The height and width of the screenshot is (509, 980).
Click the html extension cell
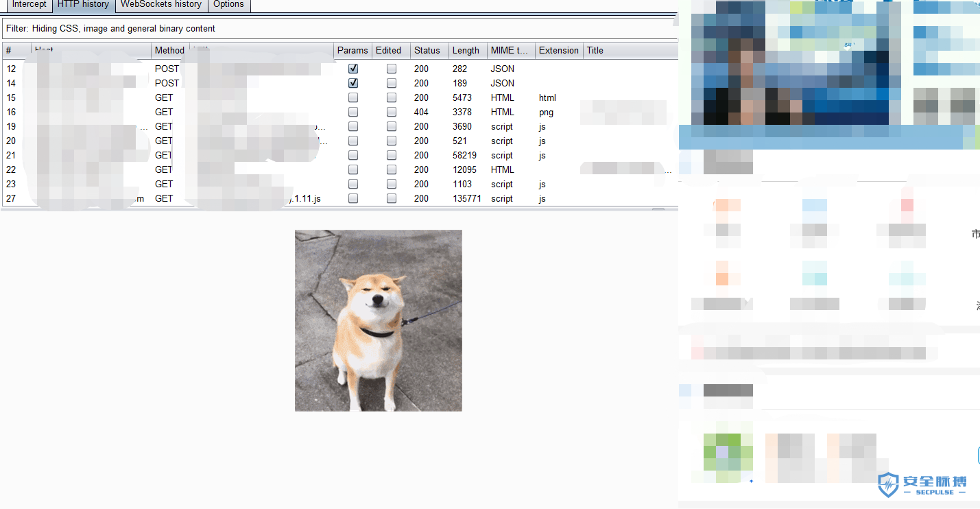click(x=547, y=97)
